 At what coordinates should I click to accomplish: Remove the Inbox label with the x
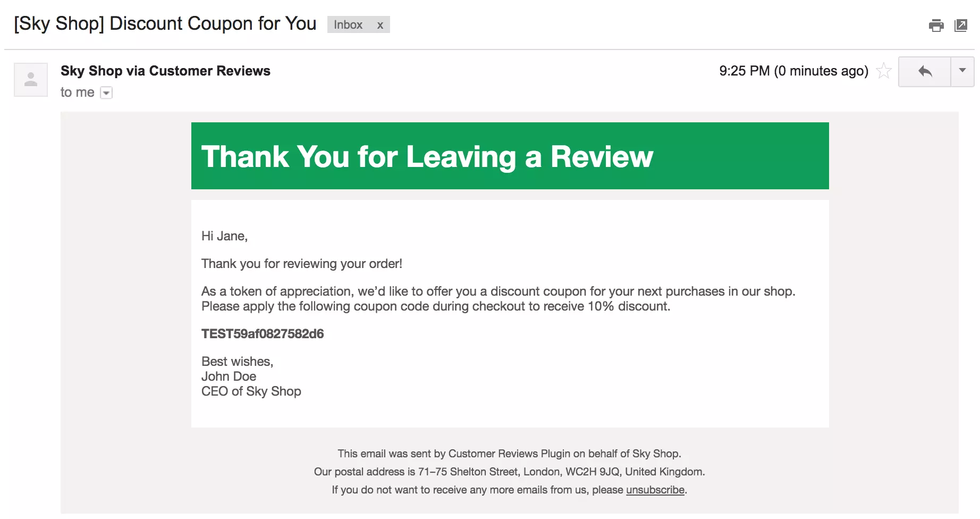coord(380,24)
